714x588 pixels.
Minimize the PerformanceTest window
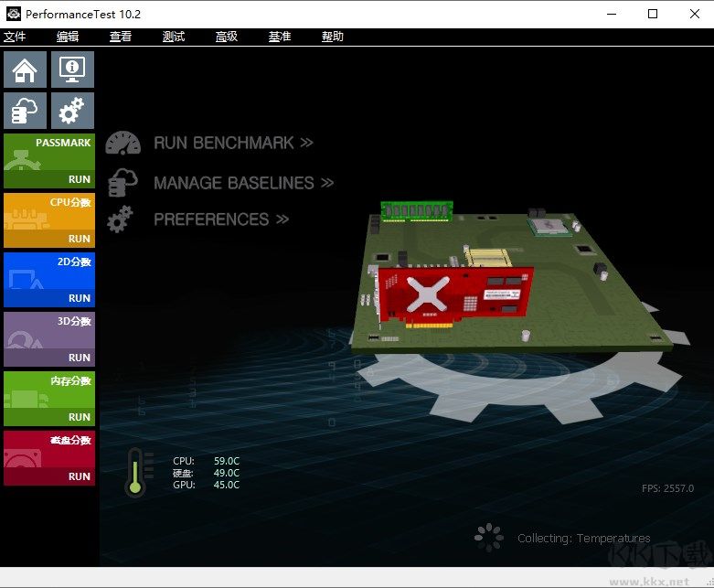point(612,14)
